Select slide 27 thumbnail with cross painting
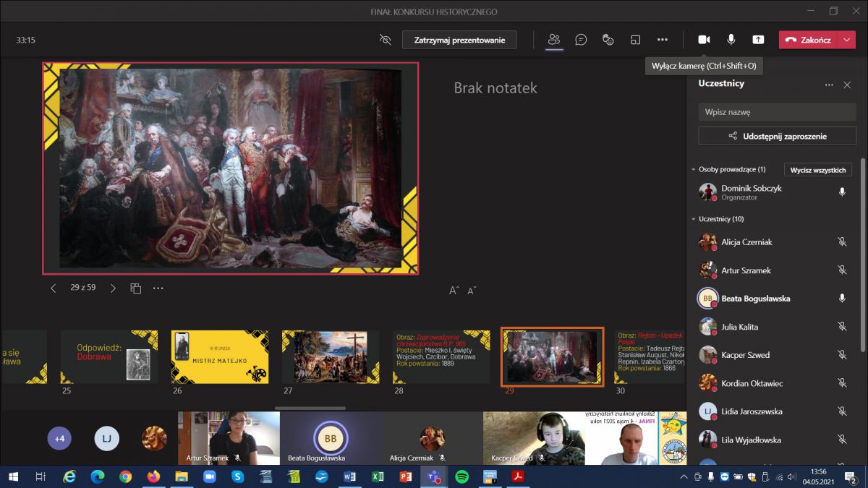The image size is (868, 488). 331,356
